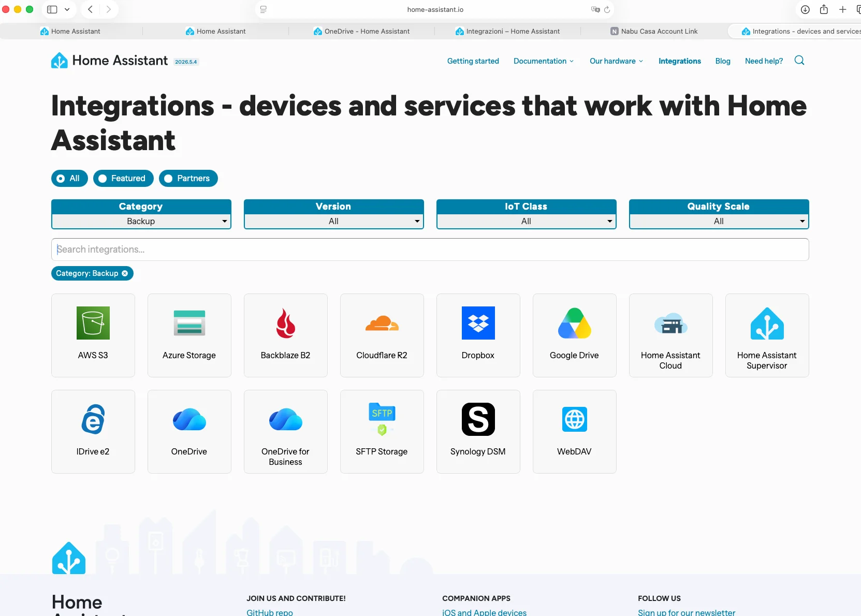The width and height of the screenshot is (861, 616).
Task: Select the All radio filter
Action: [69, 178]
